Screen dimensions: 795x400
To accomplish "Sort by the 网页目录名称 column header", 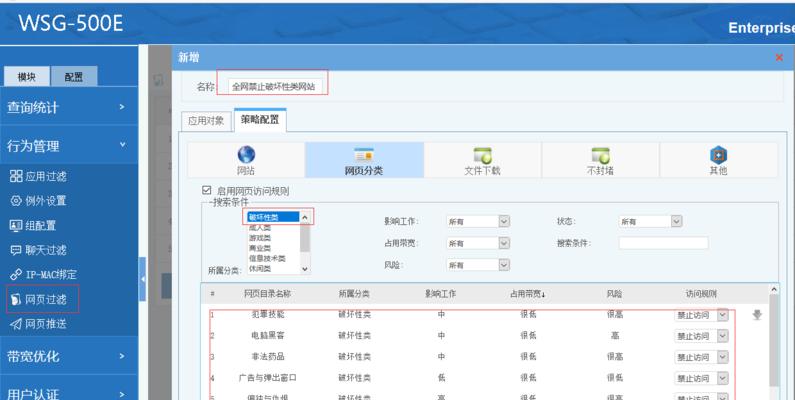I will coord(267,294).
